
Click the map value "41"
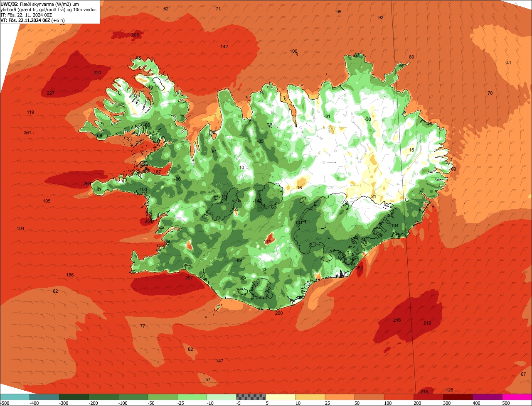(509, 63)
